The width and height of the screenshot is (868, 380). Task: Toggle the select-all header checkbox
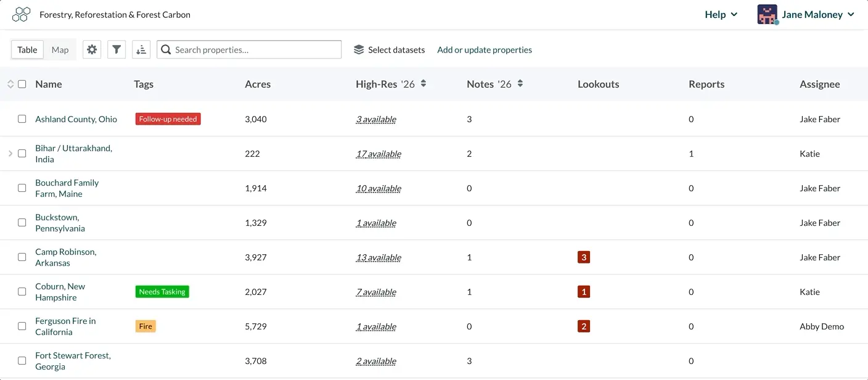coord(22,84)
